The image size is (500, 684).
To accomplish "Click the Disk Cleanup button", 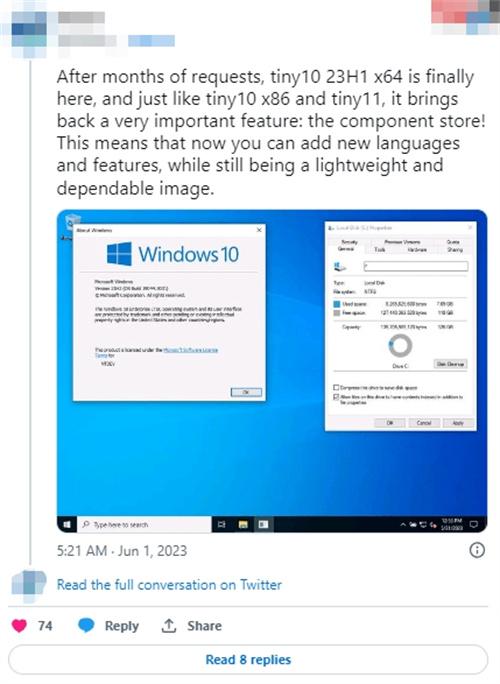I will [450, 364].
